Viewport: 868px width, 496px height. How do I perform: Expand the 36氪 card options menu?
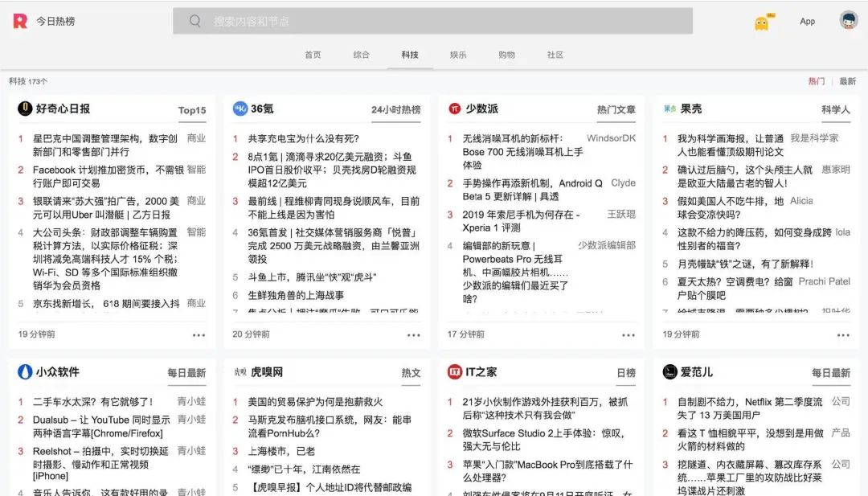click(x=414, y=335)
